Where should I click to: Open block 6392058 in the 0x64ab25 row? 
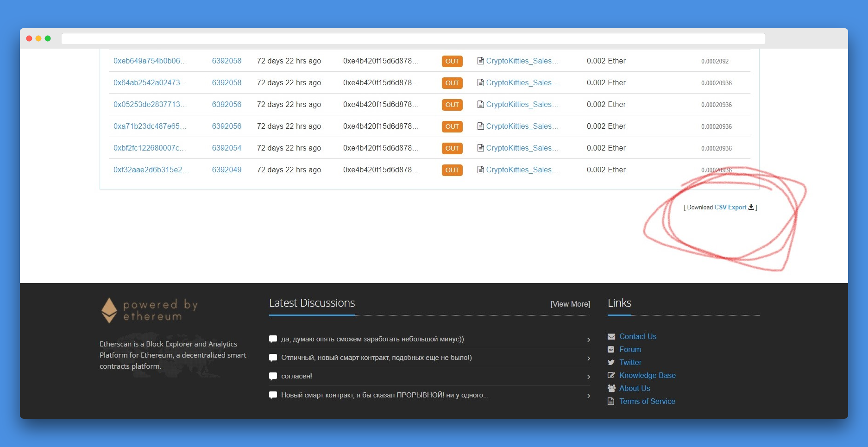tap(226, 82)
